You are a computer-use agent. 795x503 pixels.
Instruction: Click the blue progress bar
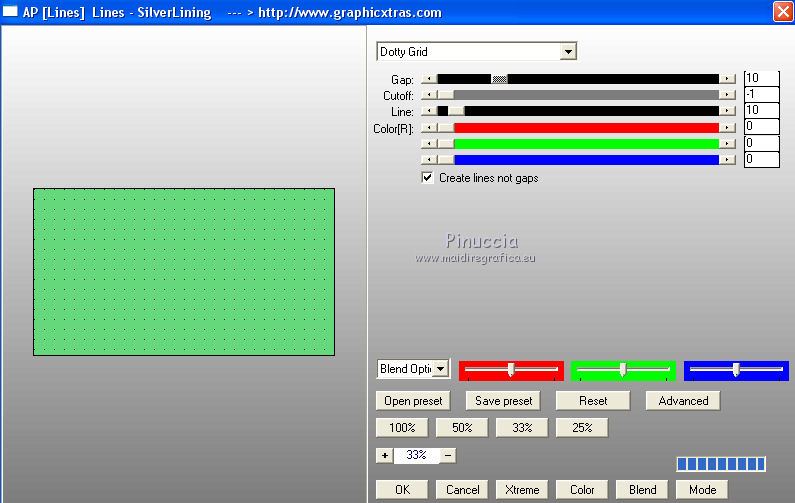[x=720, y=463]
